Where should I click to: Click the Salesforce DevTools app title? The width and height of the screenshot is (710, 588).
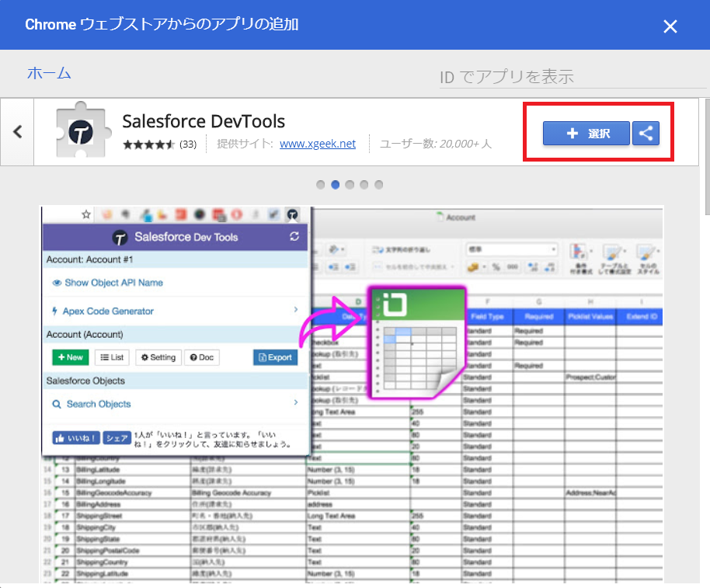[204, 121]
